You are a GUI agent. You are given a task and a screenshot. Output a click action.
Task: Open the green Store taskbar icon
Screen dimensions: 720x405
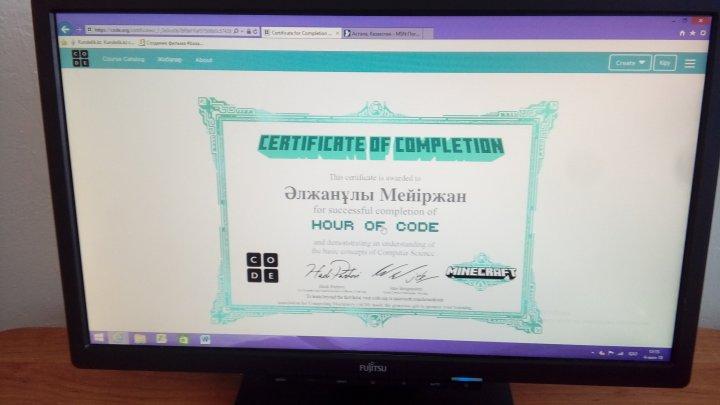point(183,340)
